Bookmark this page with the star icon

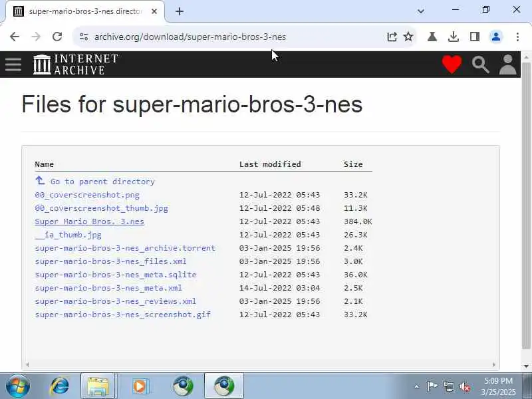click(x=408, y=37)
